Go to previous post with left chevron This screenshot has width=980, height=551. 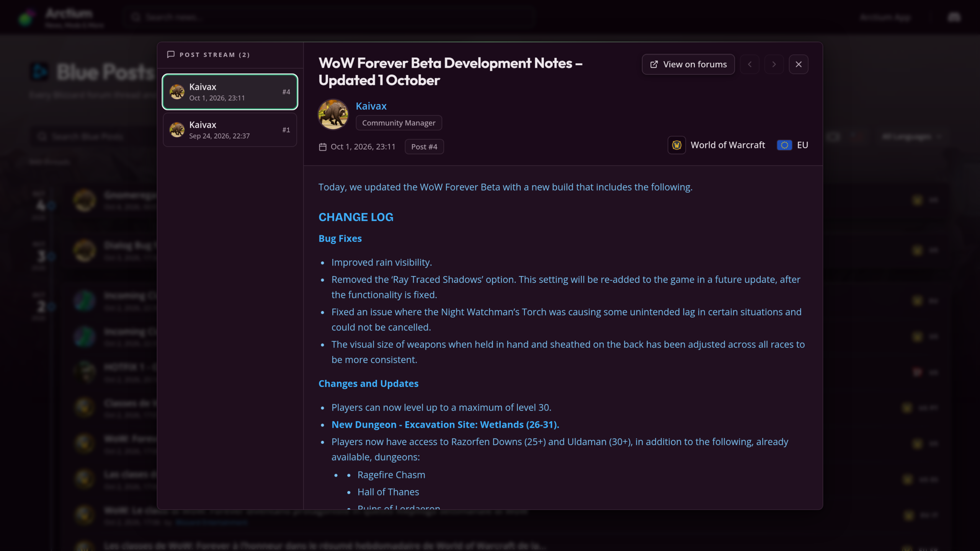750,64
